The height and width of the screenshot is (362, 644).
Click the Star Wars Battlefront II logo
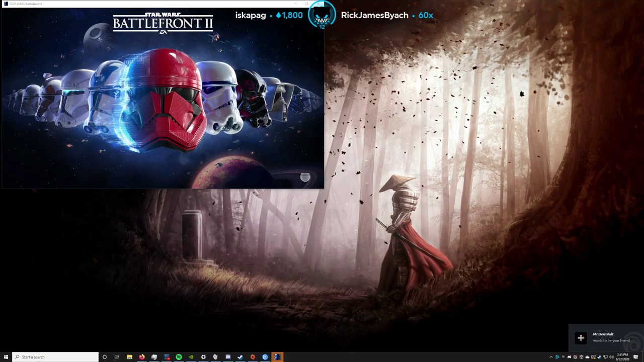[163, 23]
